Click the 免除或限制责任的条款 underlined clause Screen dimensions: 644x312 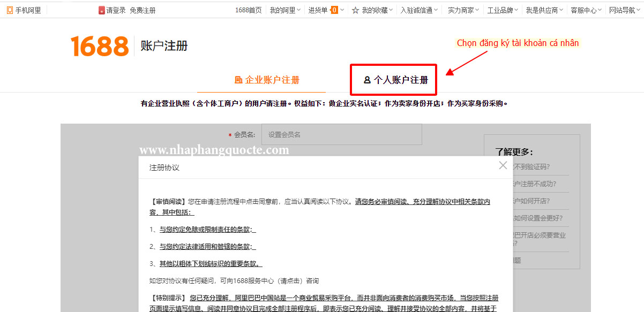coord(208,230)
